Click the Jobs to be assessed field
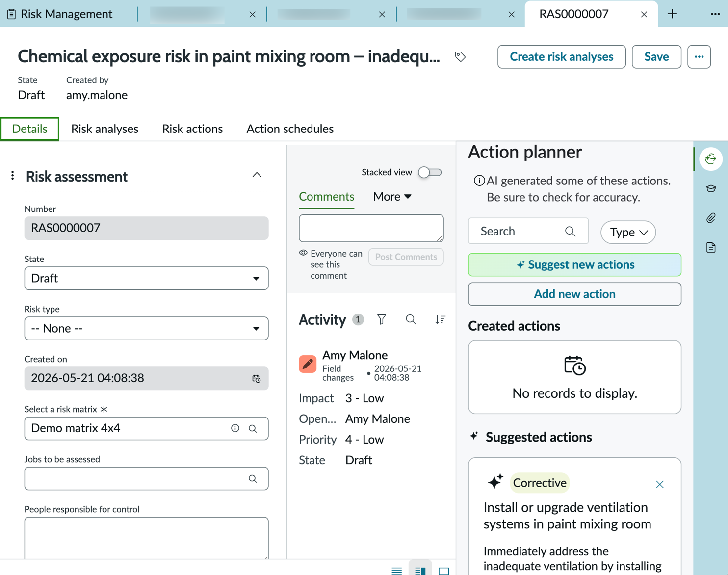This screenshot has width=728, height=575. (x=146, y=479)
